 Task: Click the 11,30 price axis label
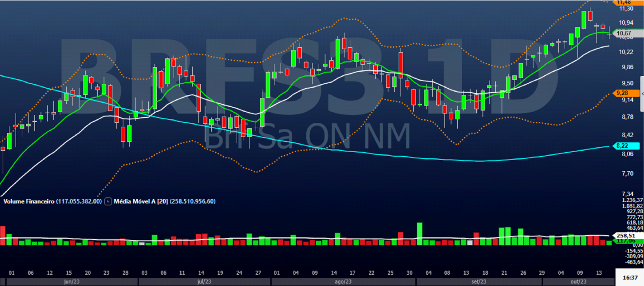(626, 9)
